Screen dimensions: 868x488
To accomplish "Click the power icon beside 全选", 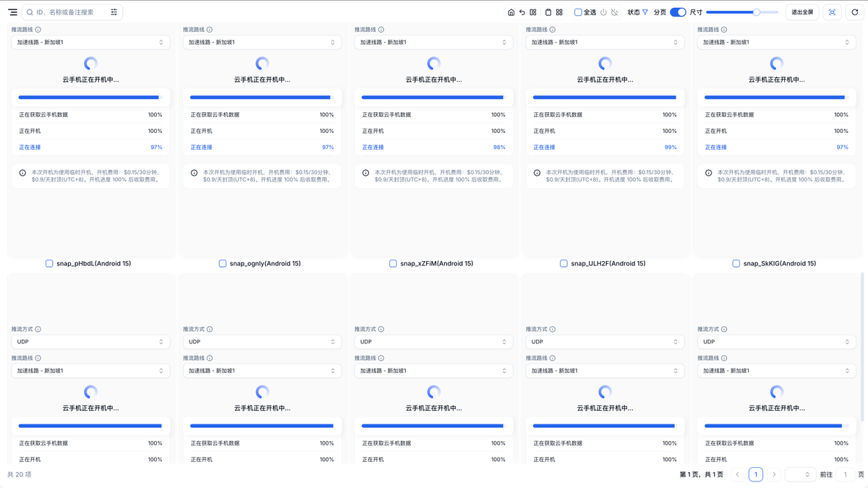I will pos(604,12).
